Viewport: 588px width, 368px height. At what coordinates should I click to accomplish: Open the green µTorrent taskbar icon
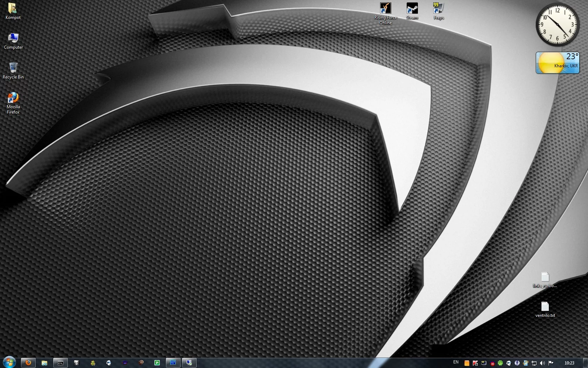point(157,363)
